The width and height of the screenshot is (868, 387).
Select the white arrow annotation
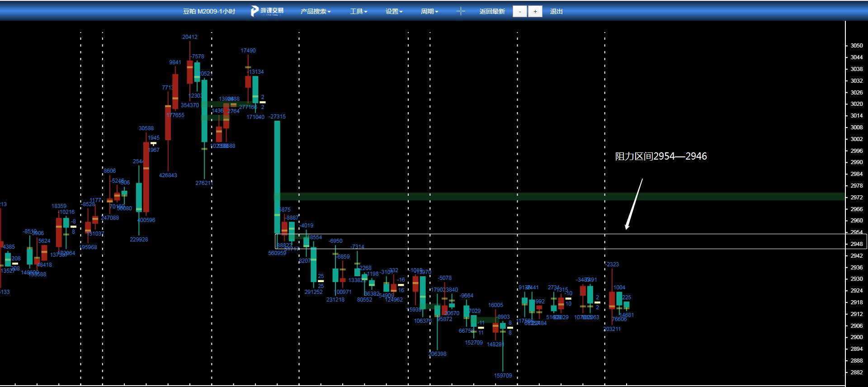click(633, 204)
